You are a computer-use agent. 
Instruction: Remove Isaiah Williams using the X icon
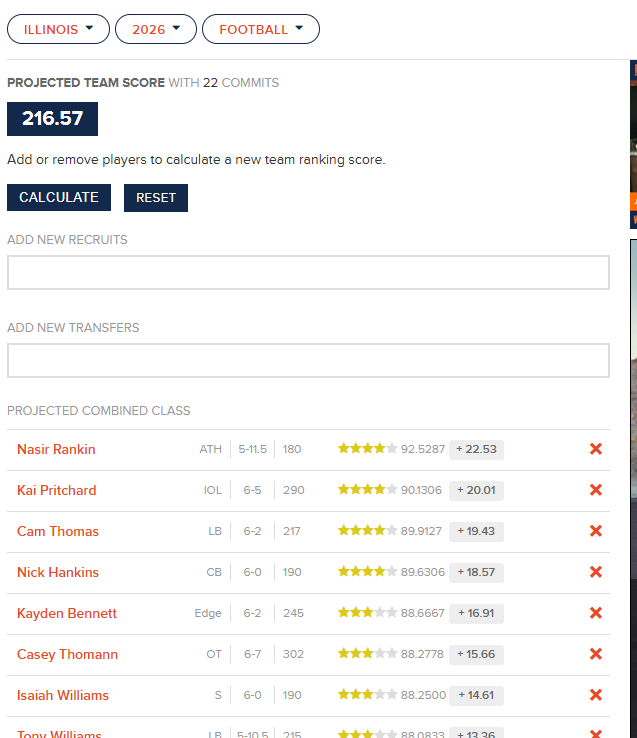tap(596, 695)
